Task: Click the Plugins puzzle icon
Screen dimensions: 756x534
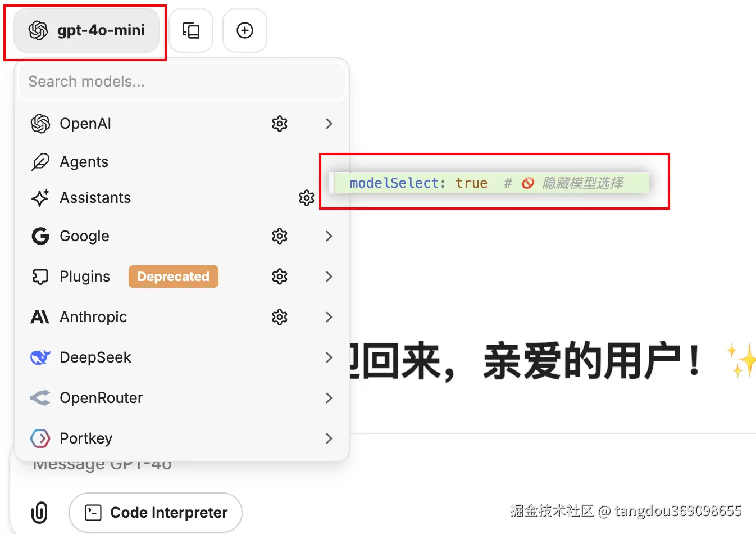Action: click(x=40, y=277)
